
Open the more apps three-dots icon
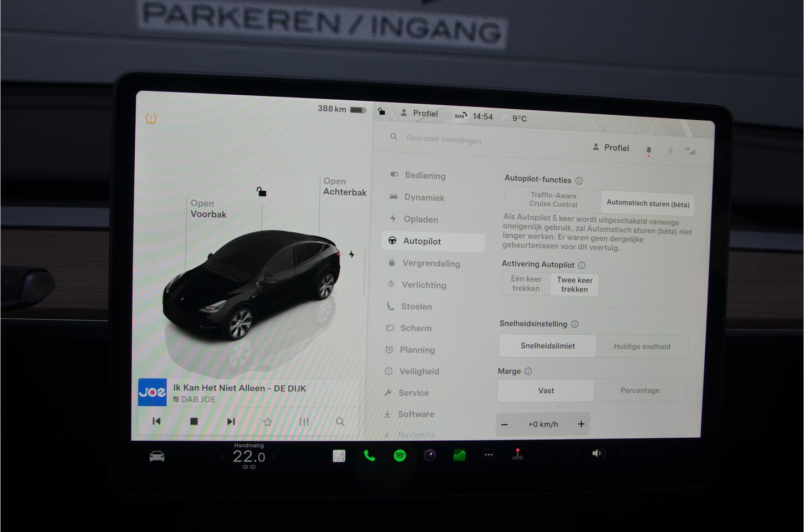coord(488,455)
